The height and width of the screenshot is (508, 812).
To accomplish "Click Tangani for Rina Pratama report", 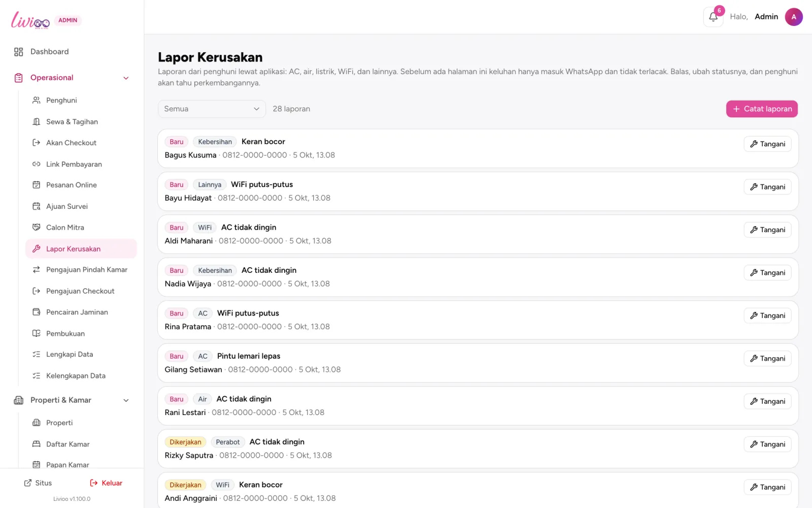I will pyautogui.click(x=767, y=316).
